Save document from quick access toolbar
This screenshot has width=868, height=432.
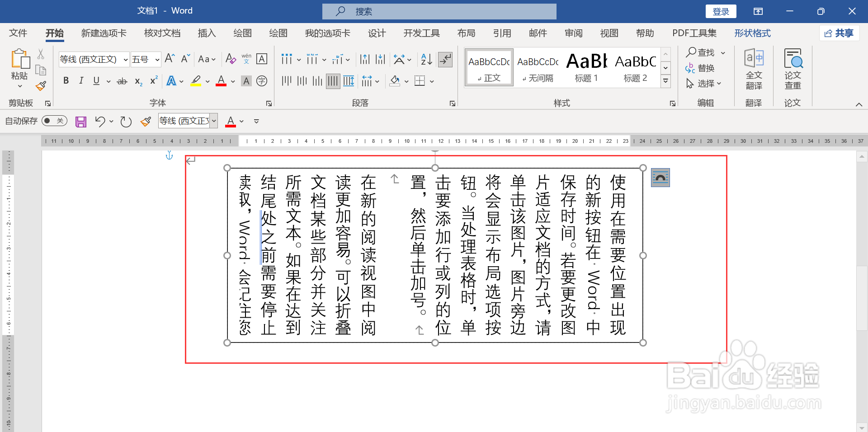pos(81,121)
